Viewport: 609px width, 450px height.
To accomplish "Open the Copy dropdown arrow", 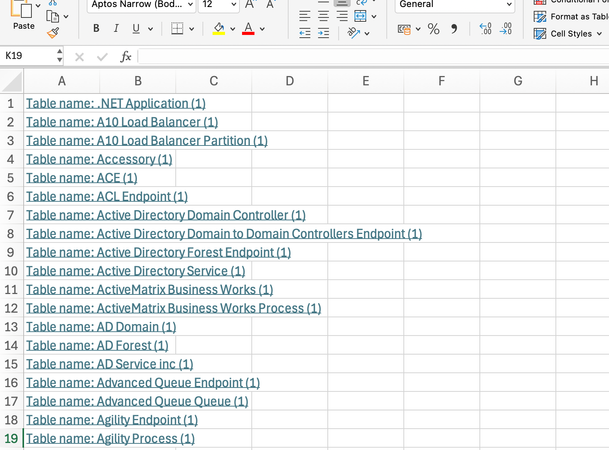I will point(66,17).
